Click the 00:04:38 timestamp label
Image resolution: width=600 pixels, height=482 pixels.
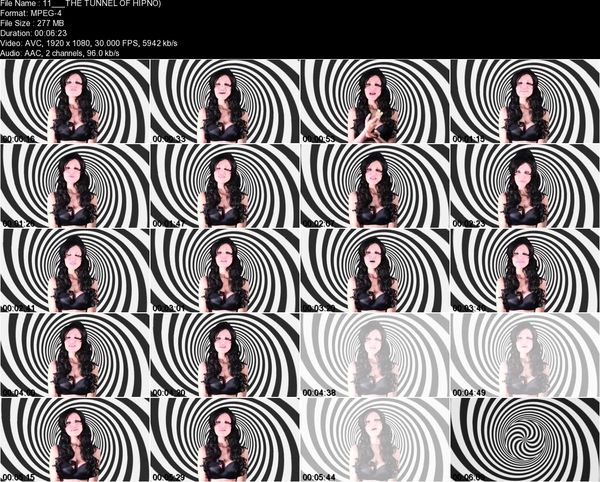[318, 392]
